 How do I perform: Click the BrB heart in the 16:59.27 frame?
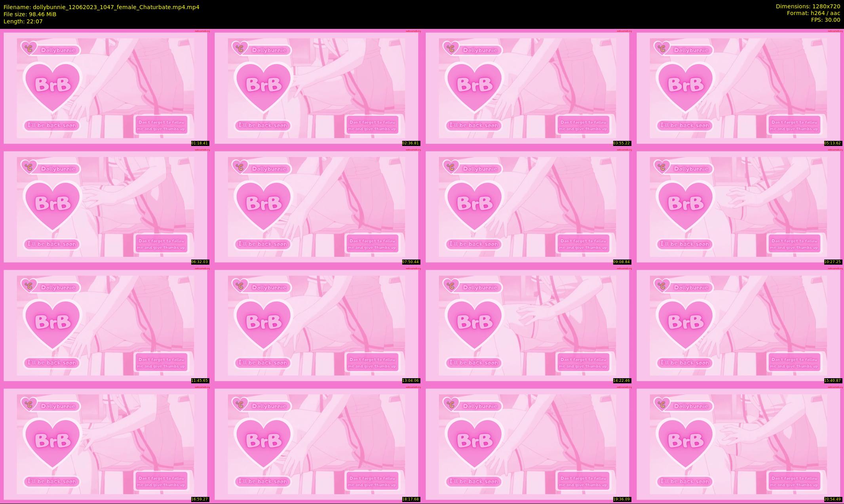click(53, 441)
